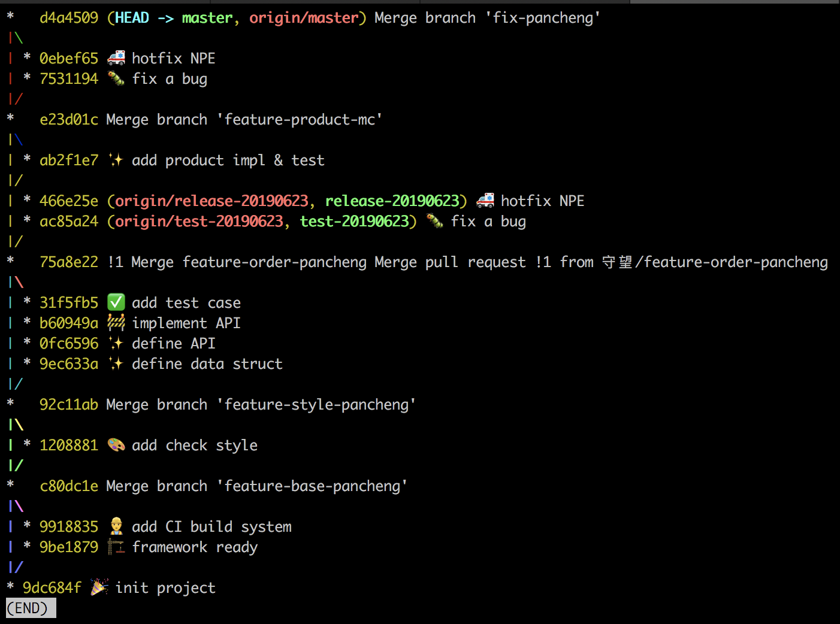Click "add CI build system" message
This screenshot has width=840, height=624.
[212, 526]
